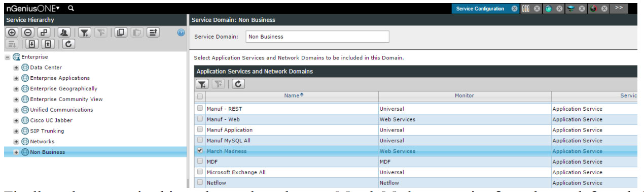644x192 pixels.
Task: Select the Non Business tree item
Action: coord(47,152)
